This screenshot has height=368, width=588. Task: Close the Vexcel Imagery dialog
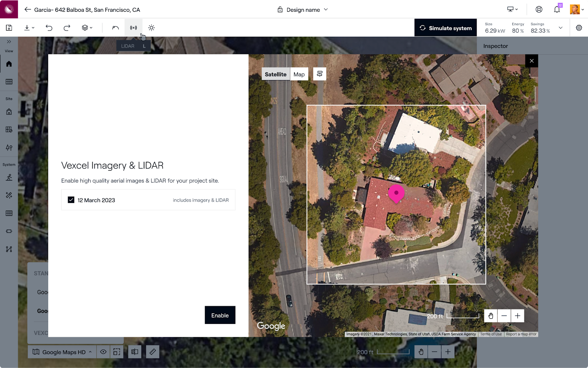pos(531,61)
